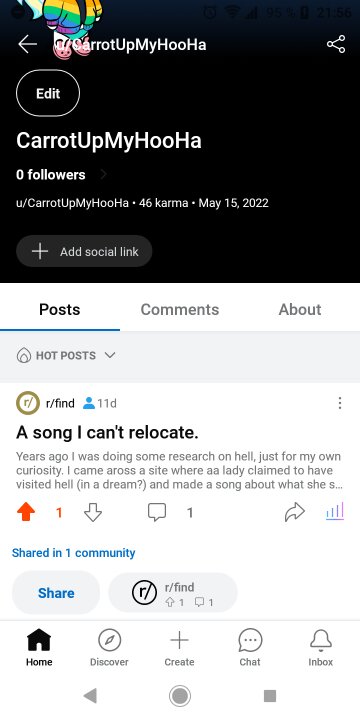Tap the back arrow icon

(x=27, y=45)
